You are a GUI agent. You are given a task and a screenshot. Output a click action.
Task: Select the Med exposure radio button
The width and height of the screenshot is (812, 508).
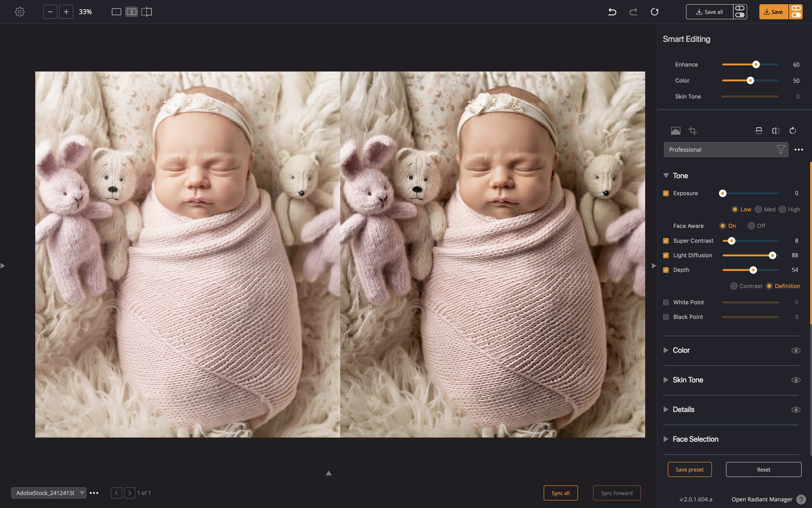759,210
